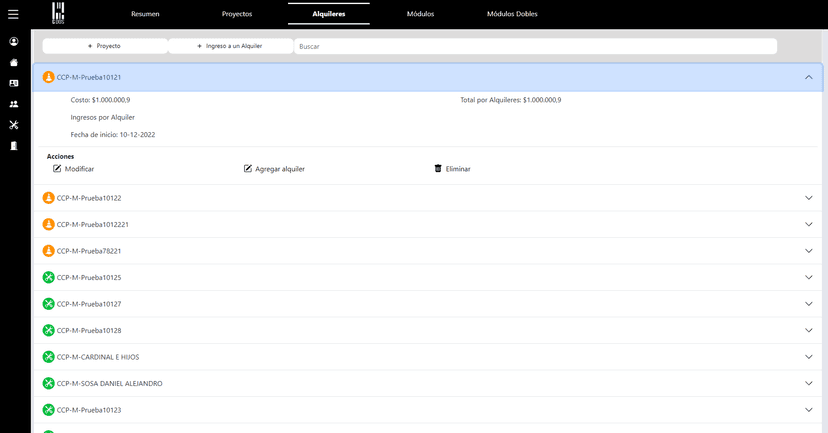Click the orange status icon of CCP-M-Prueba10122
This screenshot has height=433, width=828.
48,198
